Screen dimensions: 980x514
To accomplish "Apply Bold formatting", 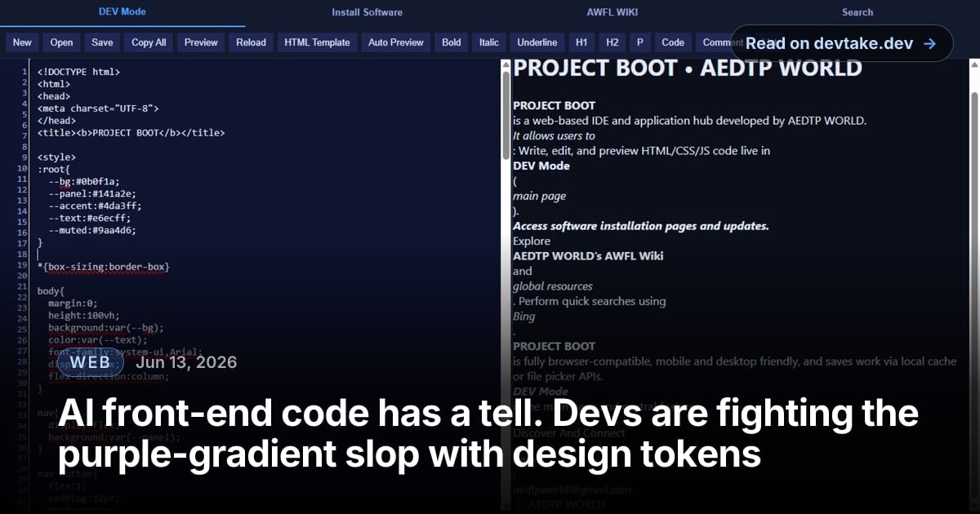I will (452, 42).
